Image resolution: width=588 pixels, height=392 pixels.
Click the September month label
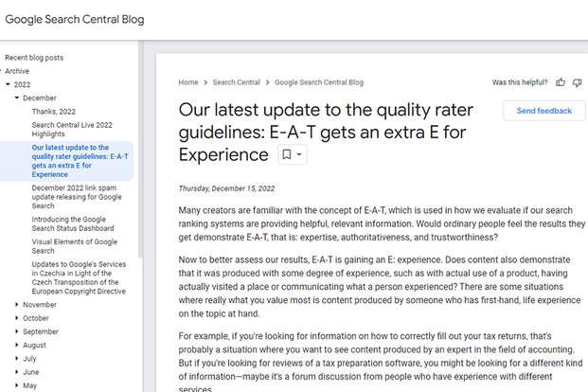[x=41, y=331]
